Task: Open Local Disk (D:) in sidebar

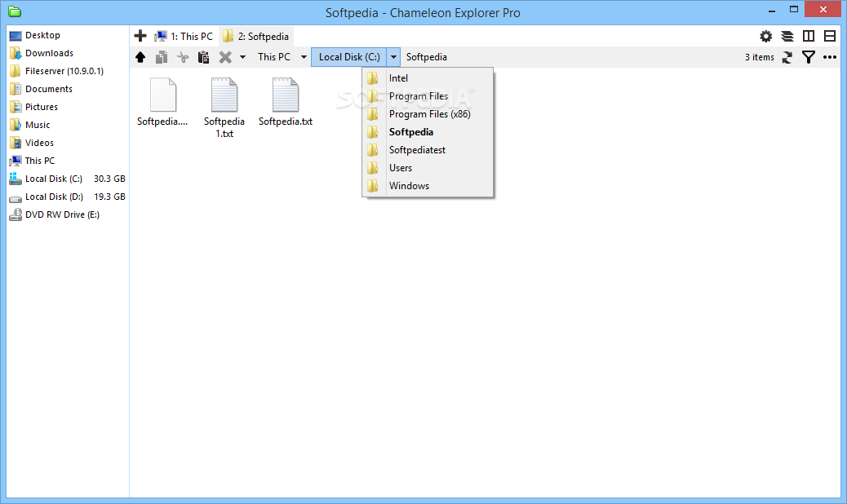Action: pos(68,197)
